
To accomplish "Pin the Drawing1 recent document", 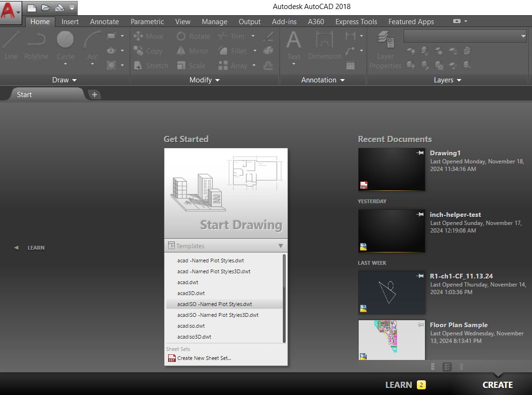I will (420, 153).
